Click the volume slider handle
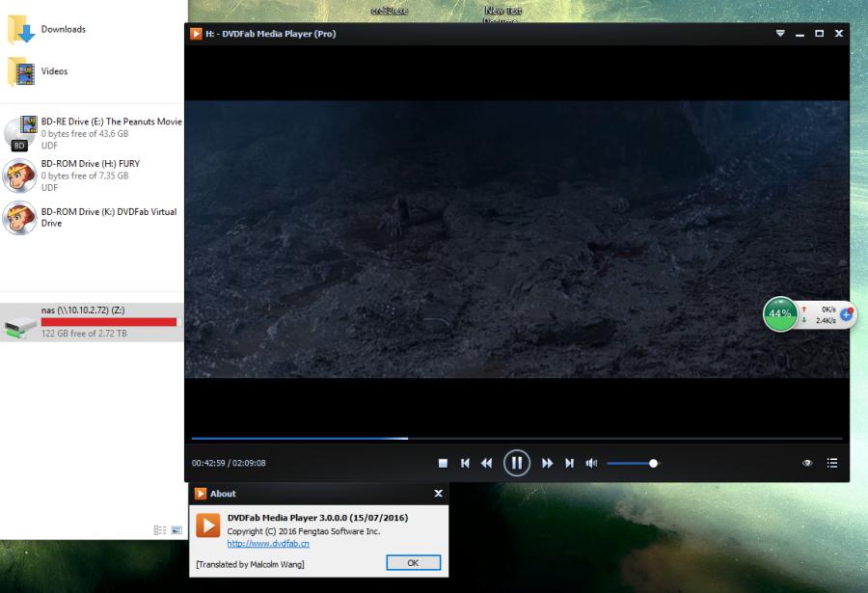This screenshot has width=868, height=593. coord(653,463)
